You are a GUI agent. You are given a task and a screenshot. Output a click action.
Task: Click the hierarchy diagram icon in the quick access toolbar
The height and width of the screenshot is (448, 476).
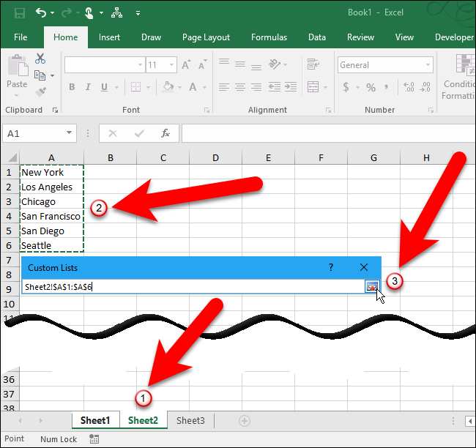click(116, 12)
